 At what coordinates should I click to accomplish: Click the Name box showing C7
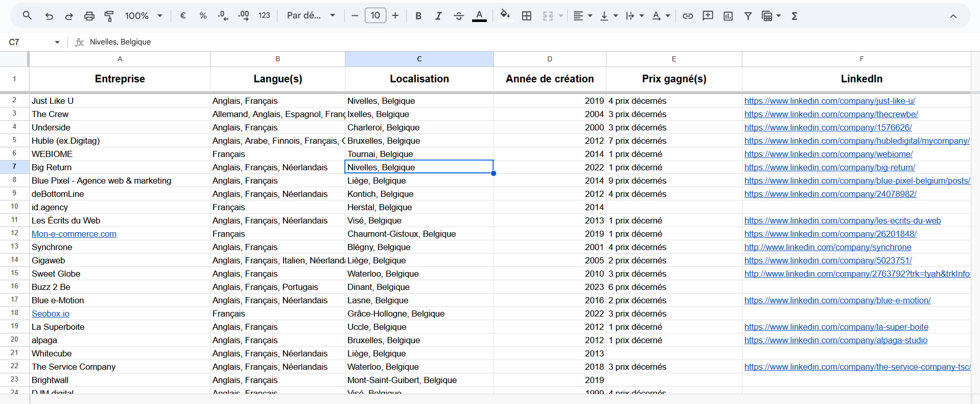29,42
